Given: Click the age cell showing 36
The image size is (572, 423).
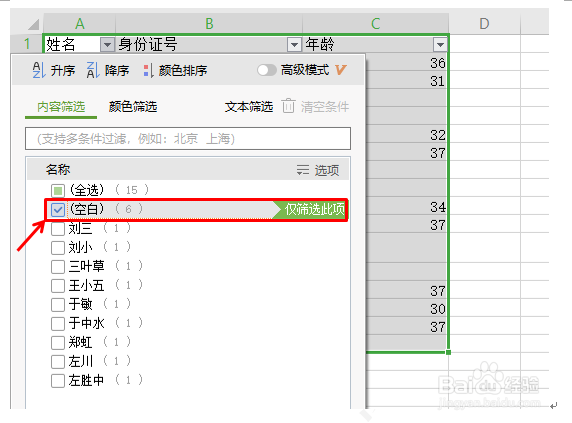Looking at the screenshot, I should (x=407, y=63).
